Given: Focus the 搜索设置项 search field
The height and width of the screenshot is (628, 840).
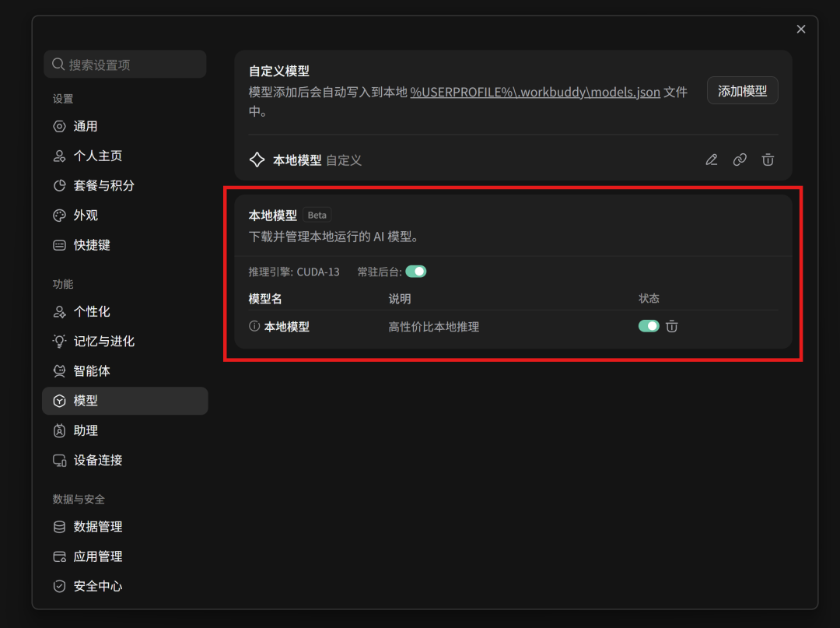Looking at the screenshot, I should point(124,65).
